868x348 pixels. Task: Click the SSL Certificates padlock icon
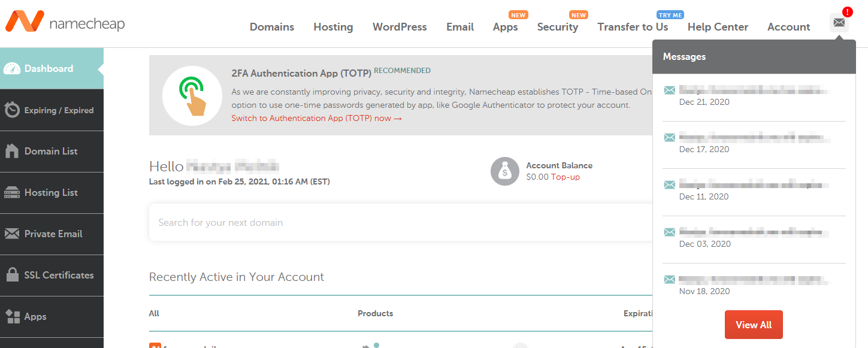12,275
